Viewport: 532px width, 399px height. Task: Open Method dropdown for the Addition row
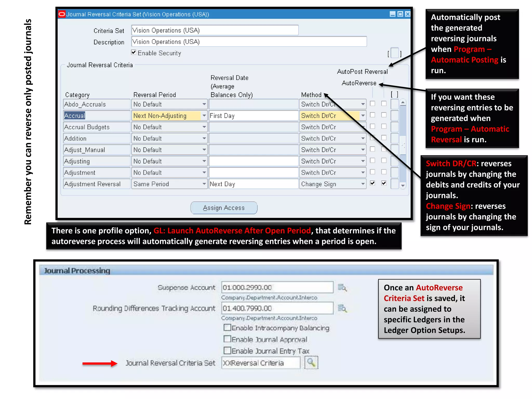pos(363,138)
